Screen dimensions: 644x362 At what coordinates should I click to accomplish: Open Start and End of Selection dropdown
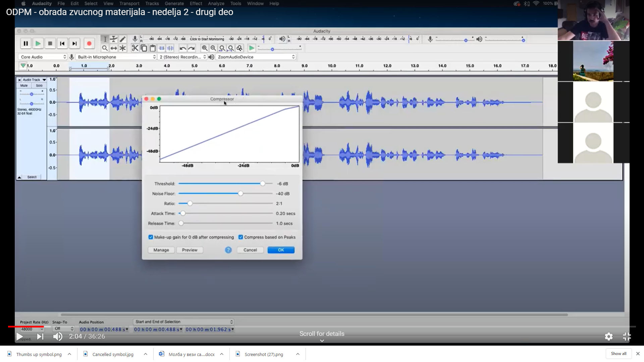click(x=183, y=322)
